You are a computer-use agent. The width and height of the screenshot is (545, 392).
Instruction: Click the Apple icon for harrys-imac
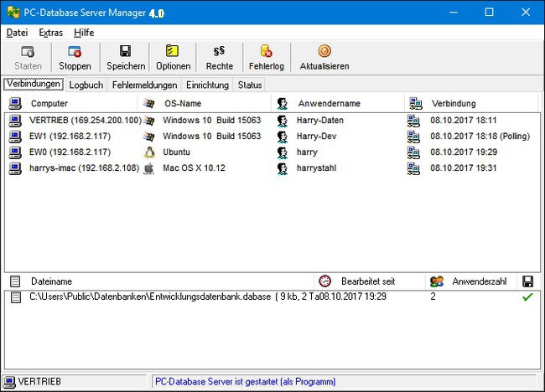pos(149,168)
